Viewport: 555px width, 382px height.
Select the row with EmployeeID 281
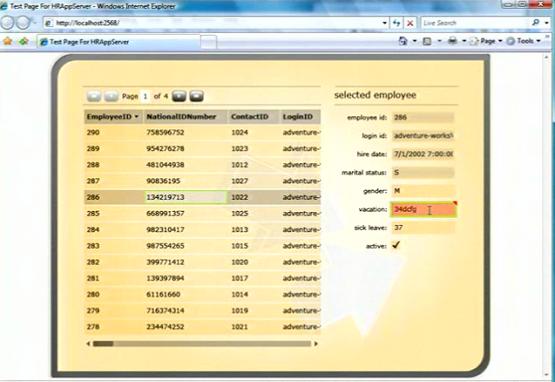pyautogui.click(x=202, y=278)
